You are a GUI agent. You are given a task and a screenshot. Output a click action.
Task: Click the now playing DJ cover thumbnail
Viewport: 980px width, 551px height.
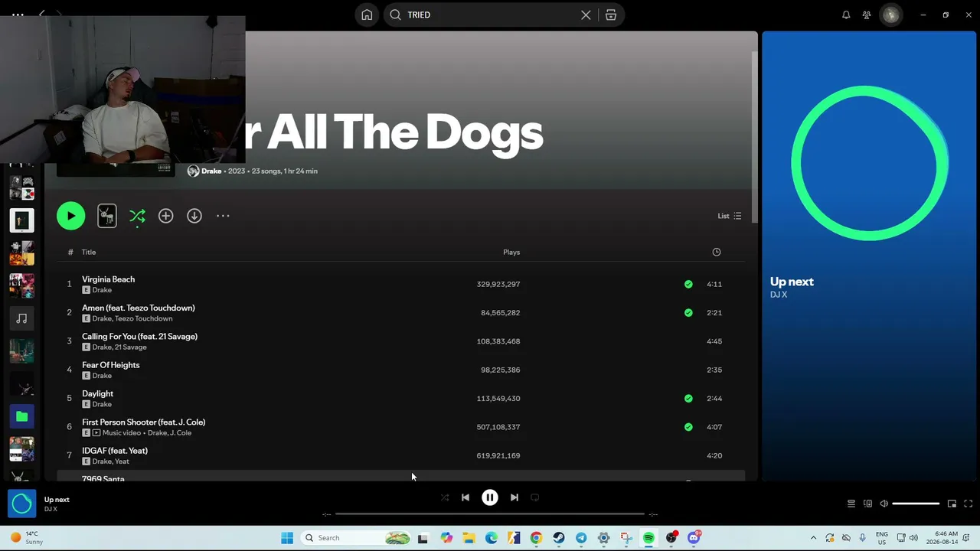[x=21, y=504]
